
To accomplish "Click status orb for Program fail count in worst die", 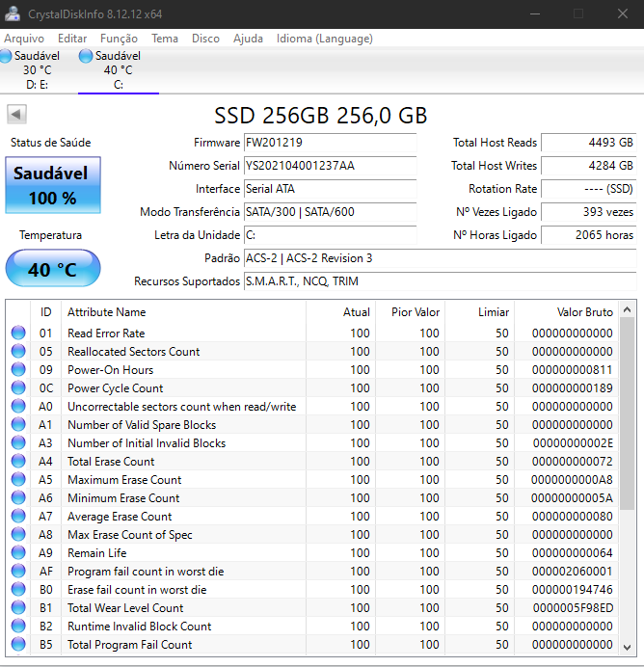I will click(18, 571).
